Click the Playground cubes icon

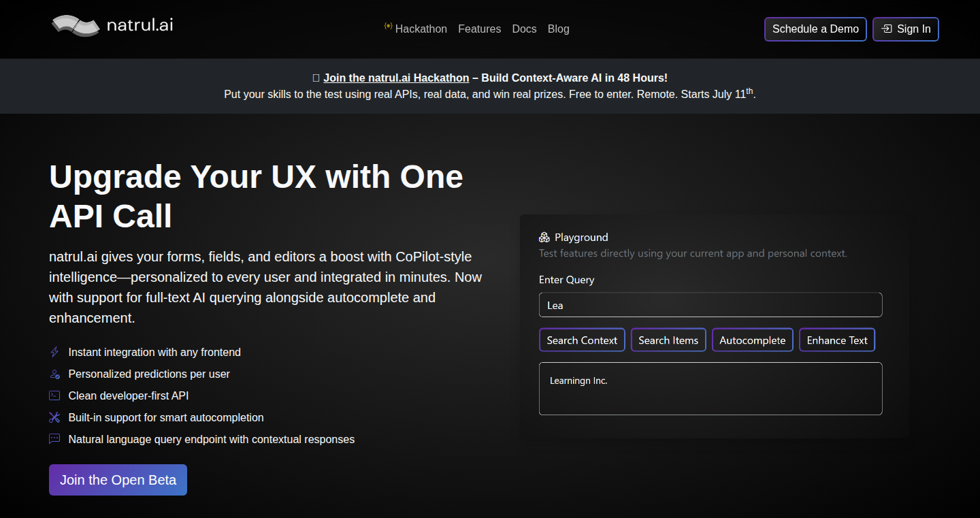click(x=544, y=238)
